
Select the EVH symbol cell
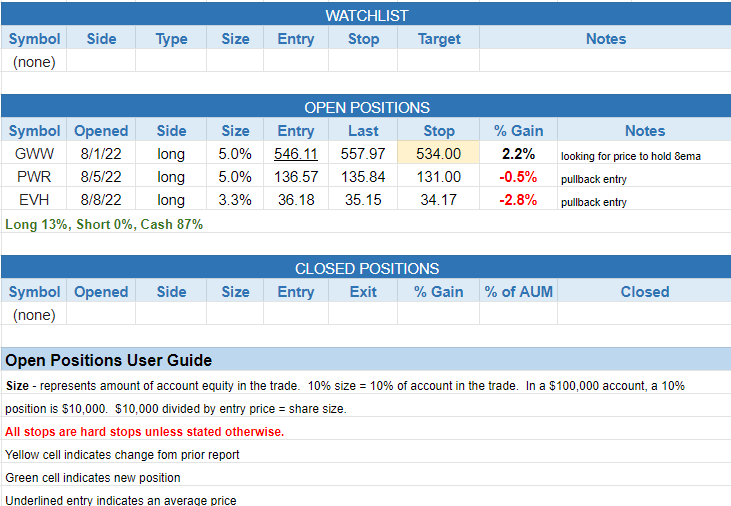tap(34, 200)
